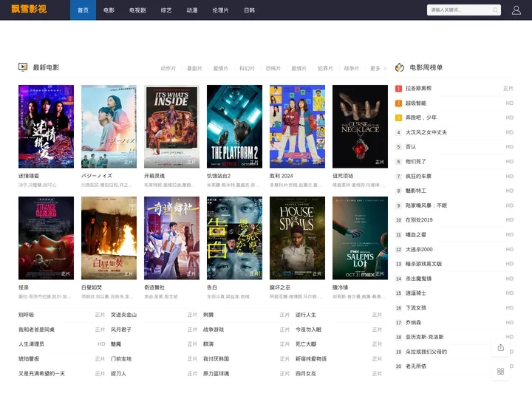This screenshot has width=532, height=399.
Task: Select the 首页 navigation tab
Action: 83,10
